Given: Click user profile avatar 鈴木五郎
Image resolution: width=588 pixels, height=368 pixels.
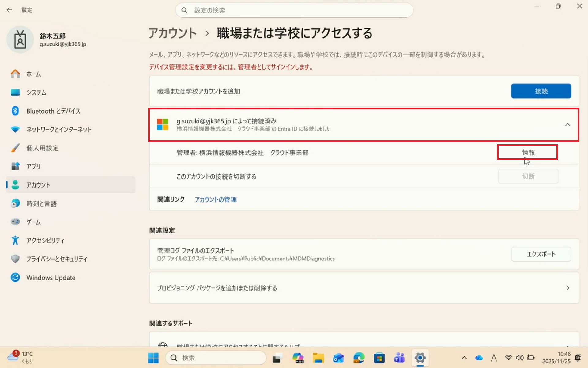Looking at the screenshot, I should click(x=20, y=40).
